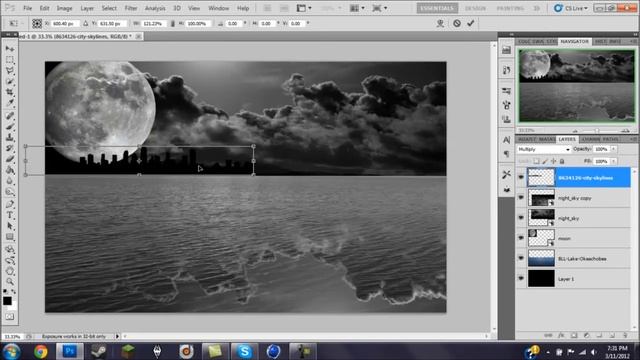This screenshot has width=640, height=360.
Task: Toggle lock transparent pixels in Layers
Action: [536, 161]
